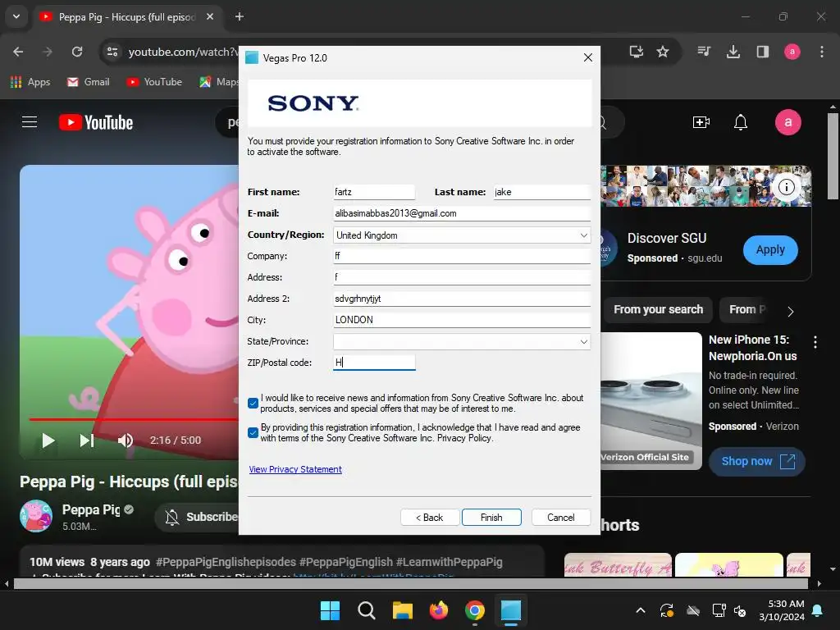This screenshot has height=630, width=840.
Task: Open a new Chrome tab
Action: [240, 16]
